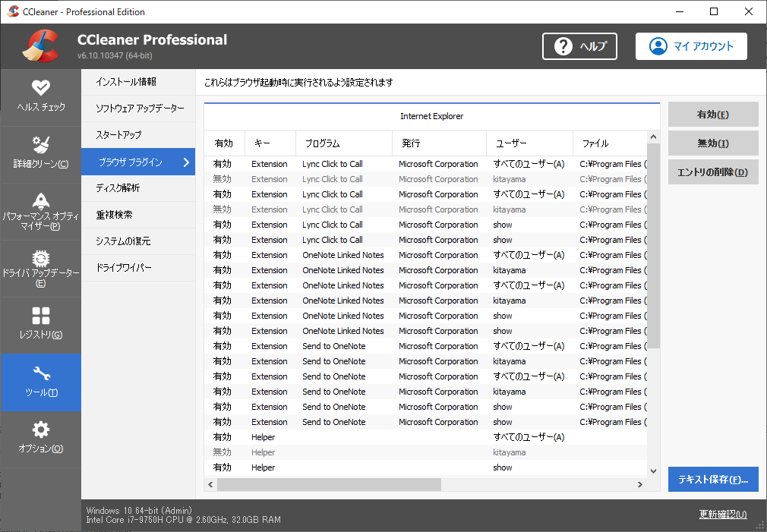Click horizontal scrollbar left arrow
The image size is (767, 532).
[211, 485]
